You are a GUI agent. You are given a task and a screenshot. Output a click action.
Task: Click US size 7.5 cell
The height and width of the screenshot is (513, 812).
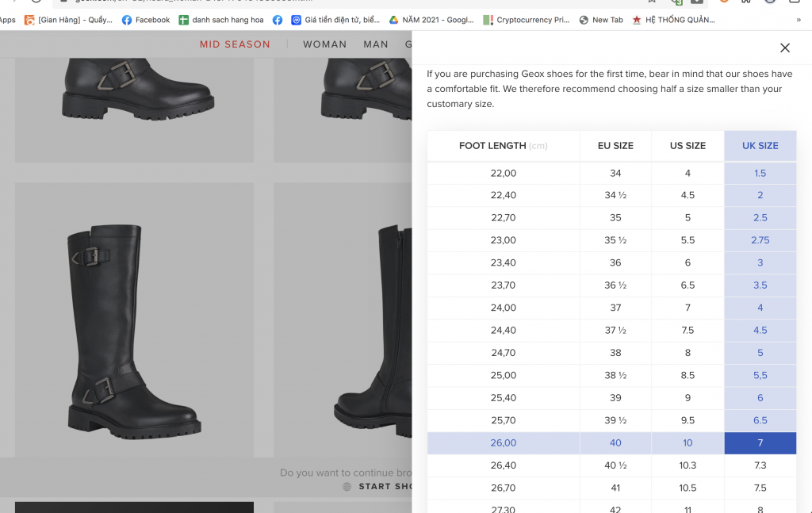pos(688,331)
